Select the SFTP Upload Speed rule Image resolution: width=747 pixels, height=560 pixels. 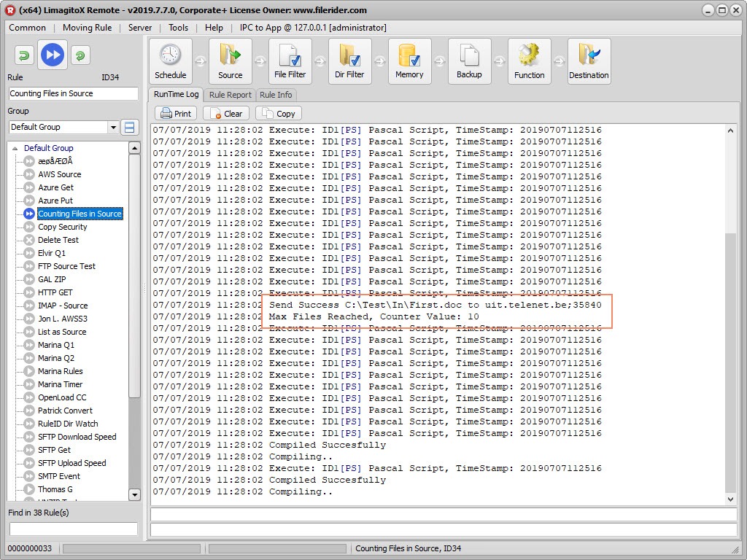(x=72, y=463)
